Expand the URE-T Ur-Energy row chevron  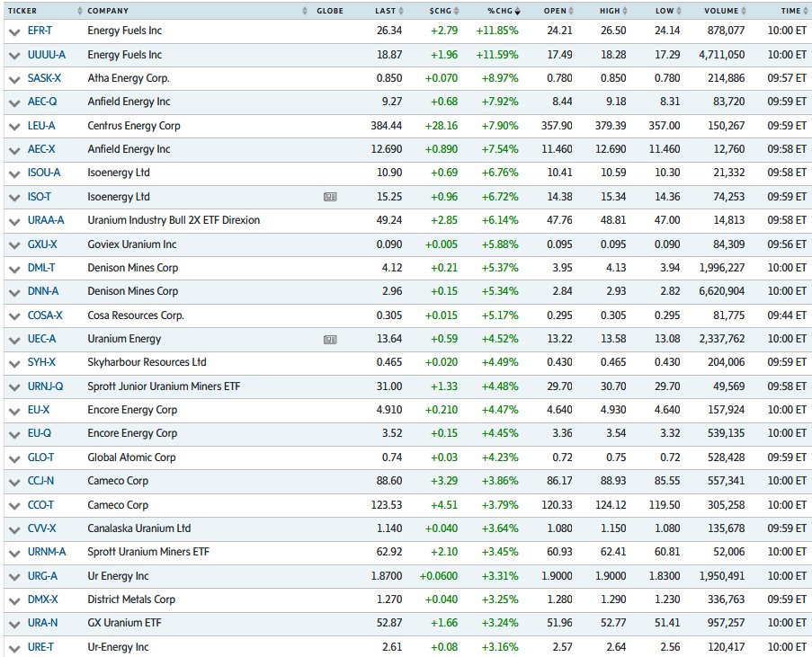(13, 648)
